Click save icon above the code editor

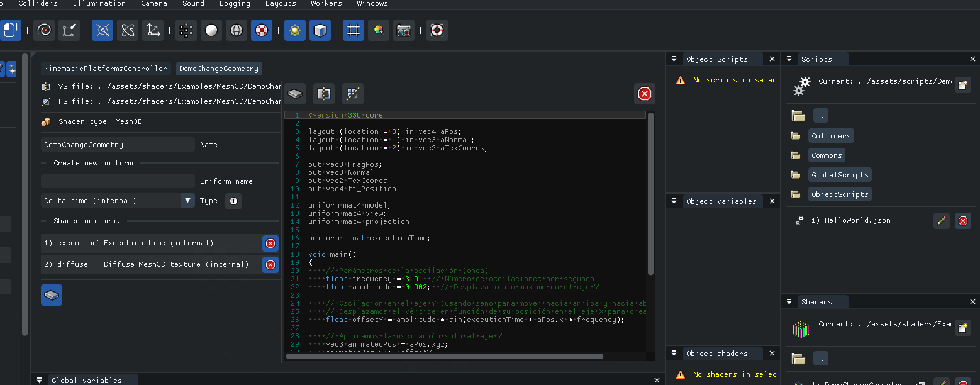[x=296, y=94]
